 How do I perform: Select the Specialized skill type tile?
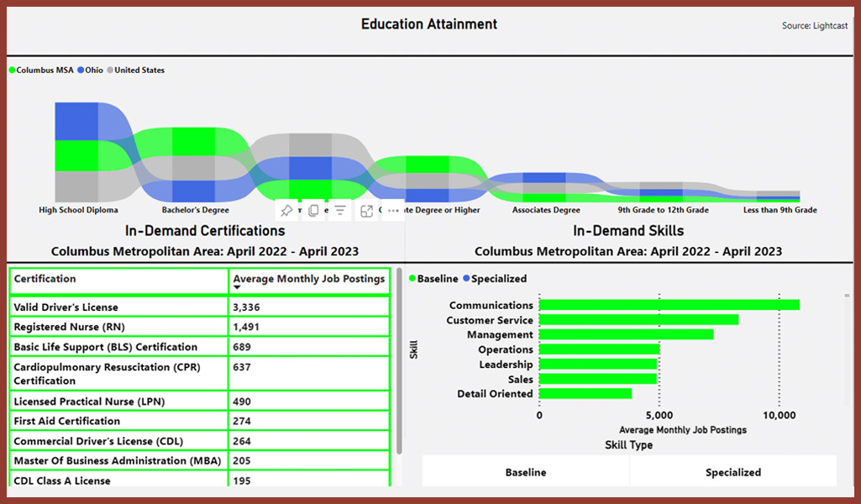pos(733,472)
